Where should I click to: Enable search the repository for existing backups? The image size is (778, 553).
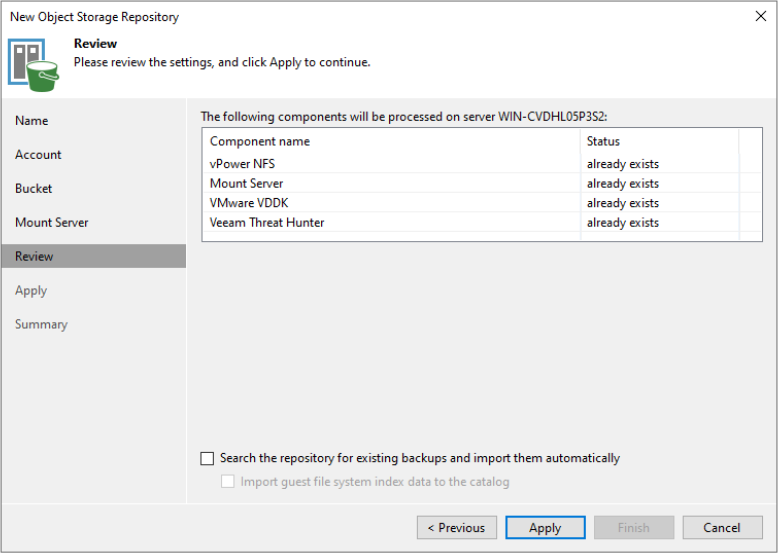pos(207,458)
